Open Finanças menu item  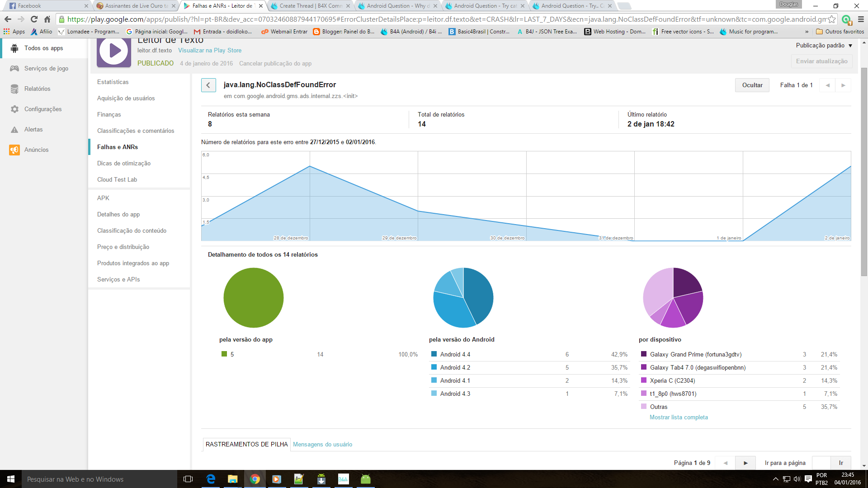click(x=109, y=114)
